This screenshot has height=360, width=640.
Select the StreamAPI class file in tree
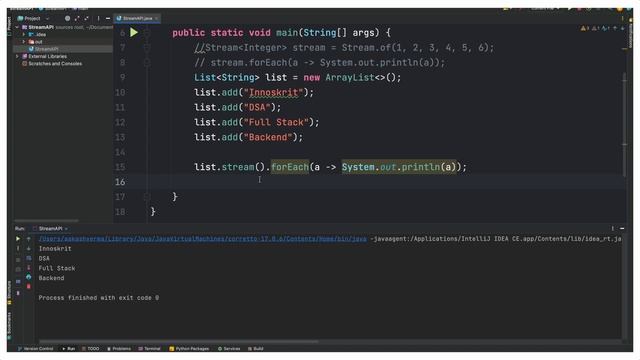click(44, 49)
